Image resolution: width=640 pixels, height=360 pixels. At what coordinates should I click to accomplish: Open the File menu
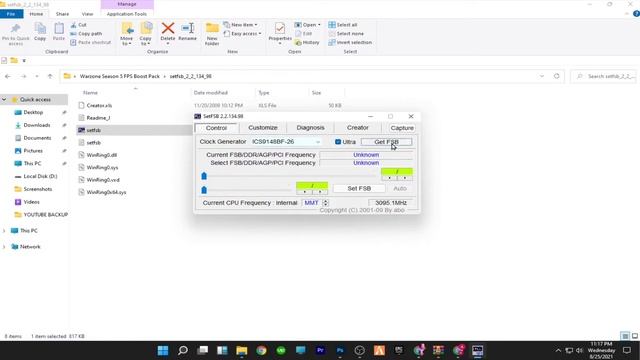[x=11, y=14]
